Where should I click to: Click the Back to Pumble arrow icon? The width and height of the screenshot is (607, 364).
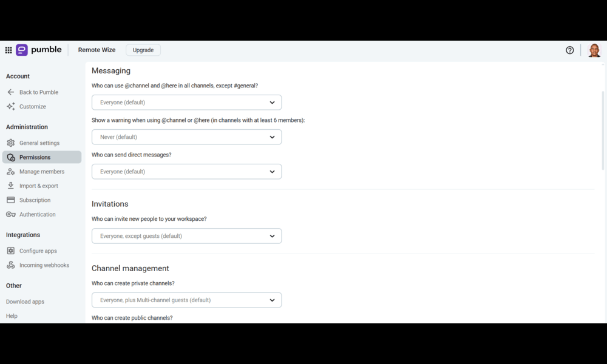pos(11,92)
